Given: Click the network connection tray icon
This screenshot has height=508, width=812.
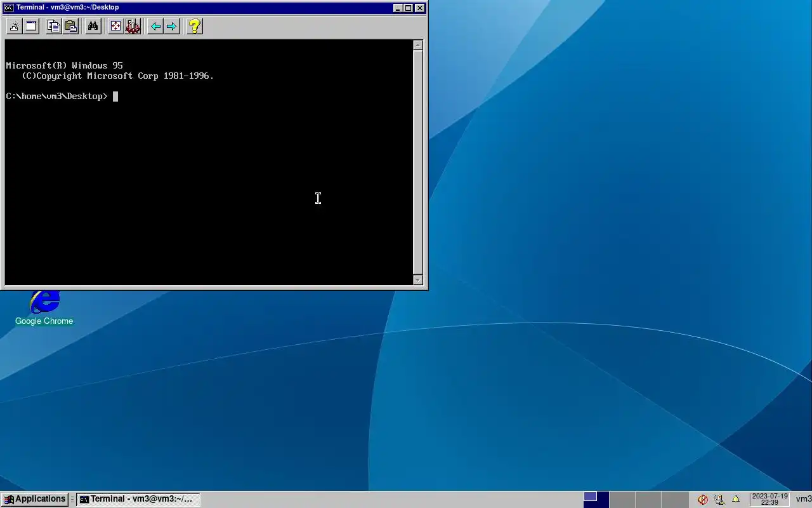Looking at the screenshot, I should (719, 499).
